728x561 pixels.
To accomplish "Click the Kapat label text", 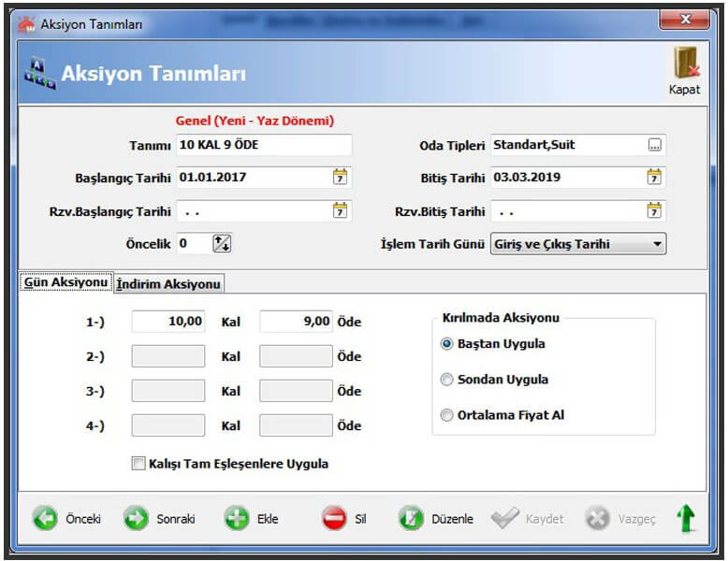I will point(684,90).
